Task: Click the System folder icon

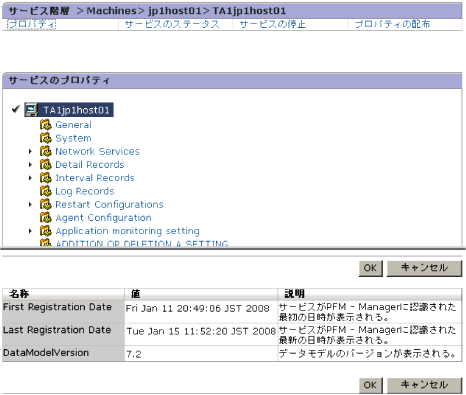Action: (46, 138)
